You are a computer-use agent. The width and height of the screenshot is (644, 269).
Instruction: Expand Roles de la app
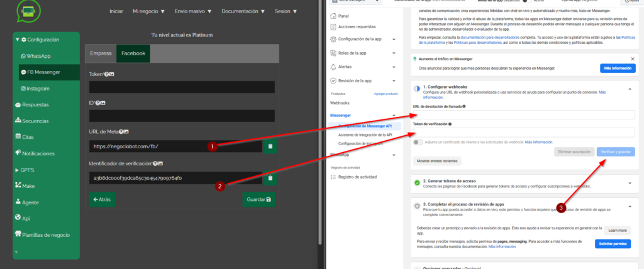(x=394, y=53)
